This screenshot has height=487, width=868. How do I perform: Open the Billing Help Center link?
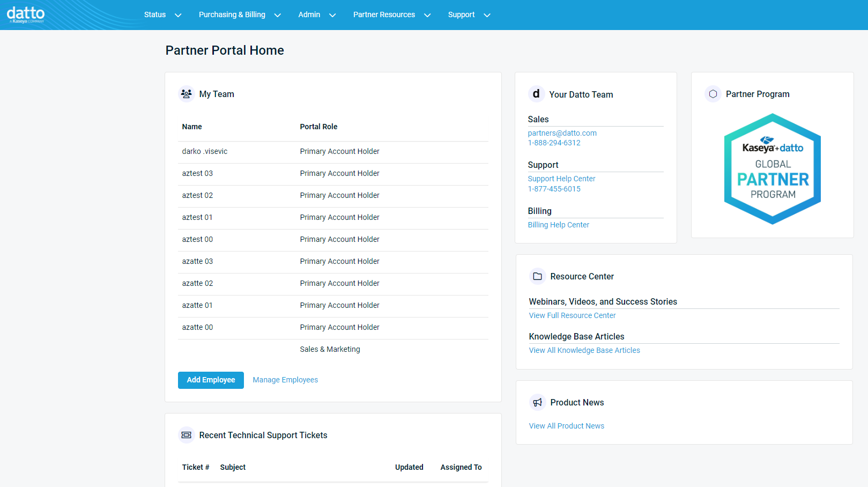pos(558,225)
